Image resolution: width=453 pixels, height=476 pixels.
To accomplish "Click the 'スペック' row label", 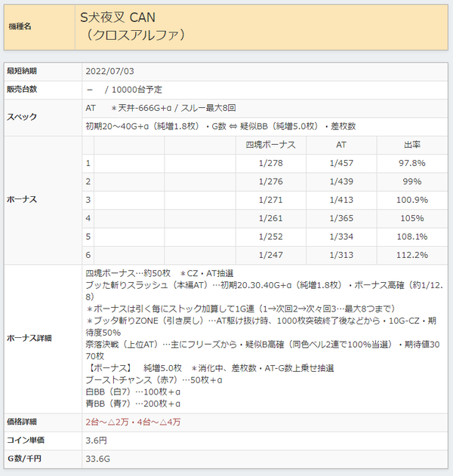I will 22,117.
